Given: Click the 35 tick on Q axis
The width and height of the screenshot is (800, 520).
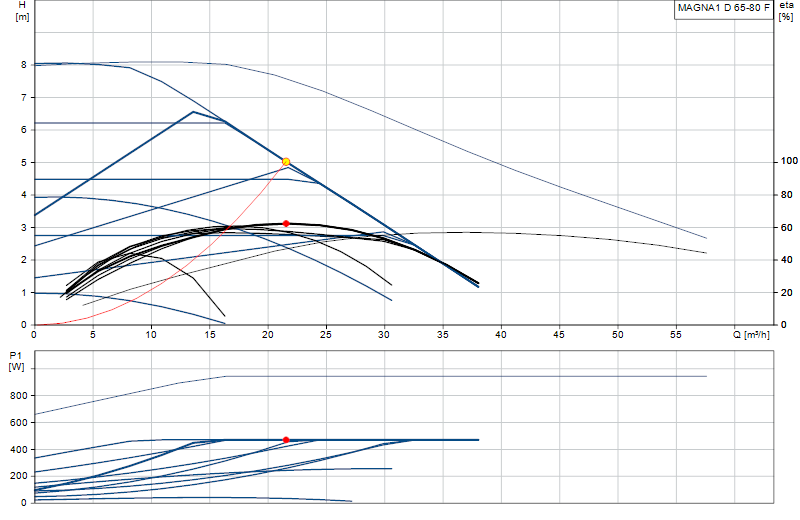Looking at the screenshot, I should click(442, 335).
